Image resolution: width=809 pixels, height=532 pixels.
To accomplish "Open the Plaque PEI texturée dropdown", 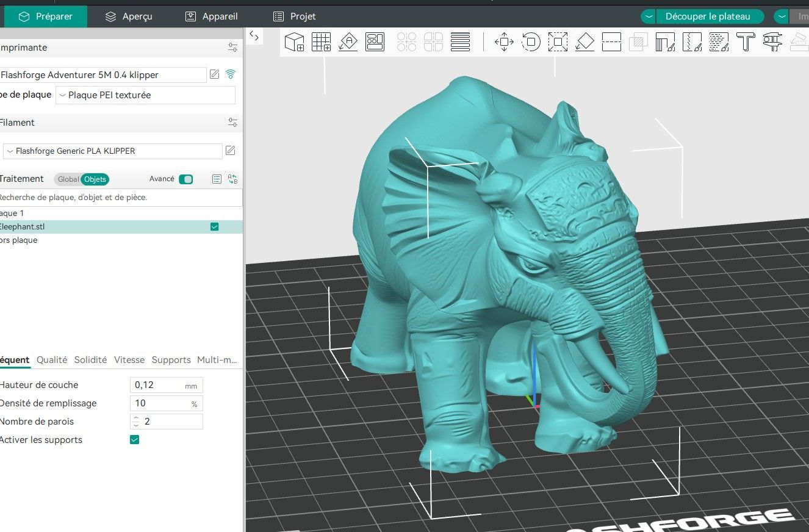I will pyautogui.click(x=145, y=95).
